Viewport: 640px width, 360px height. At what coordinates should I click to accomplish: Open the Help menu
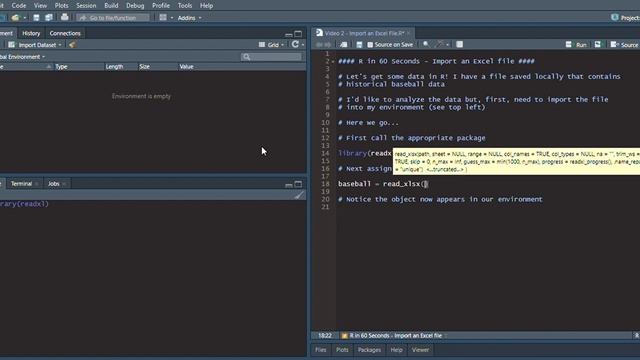(x=207, y=6)
